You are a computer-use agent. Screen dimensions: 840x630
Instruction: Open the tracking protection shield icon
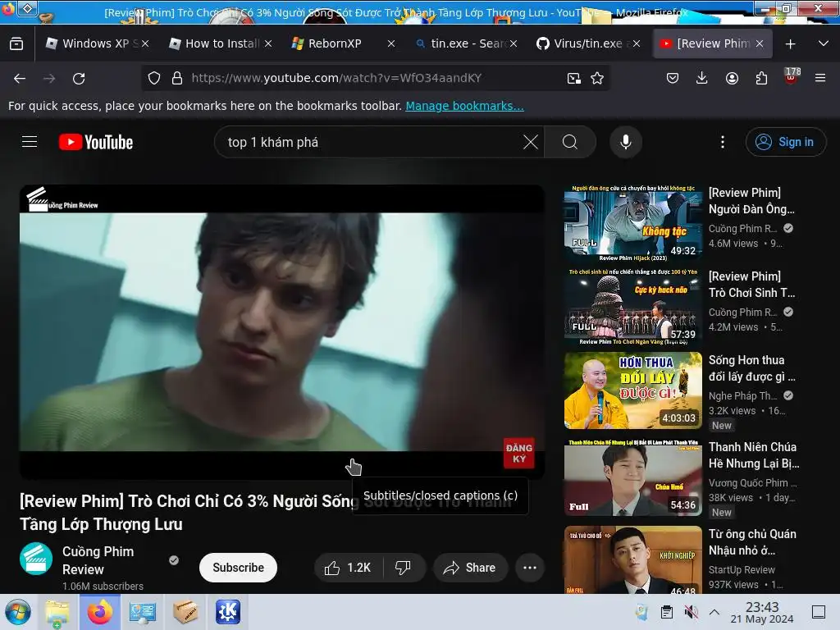click(x=154, y=78)
